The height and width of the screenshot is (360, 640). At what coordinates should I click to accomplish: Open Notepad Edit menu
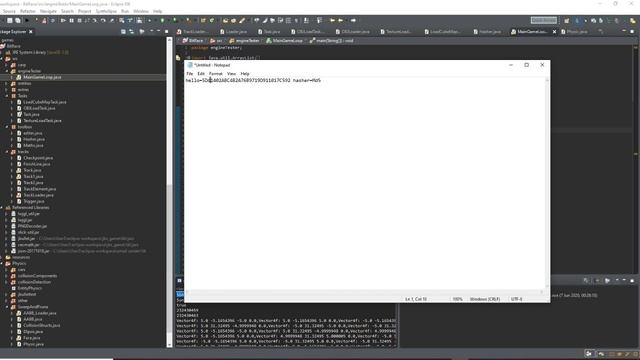click(201, 74)
